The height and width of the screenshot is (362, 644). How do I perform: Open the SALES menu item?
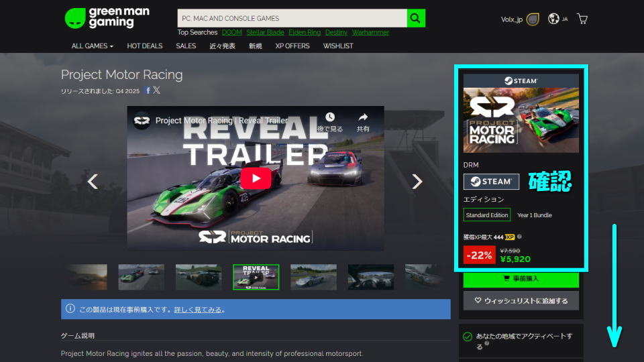[186, 46]
